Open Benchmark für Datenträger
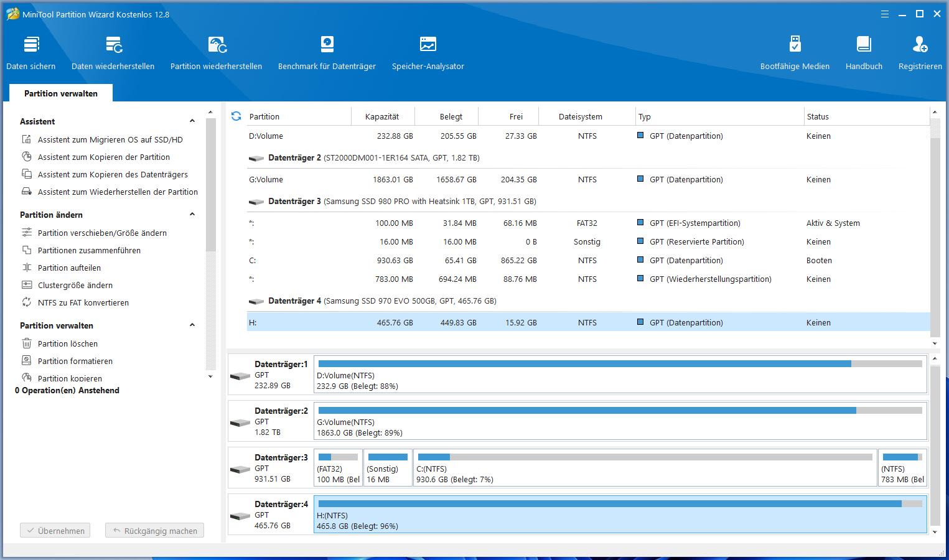 pyautogui.click(x=327, y=54)
